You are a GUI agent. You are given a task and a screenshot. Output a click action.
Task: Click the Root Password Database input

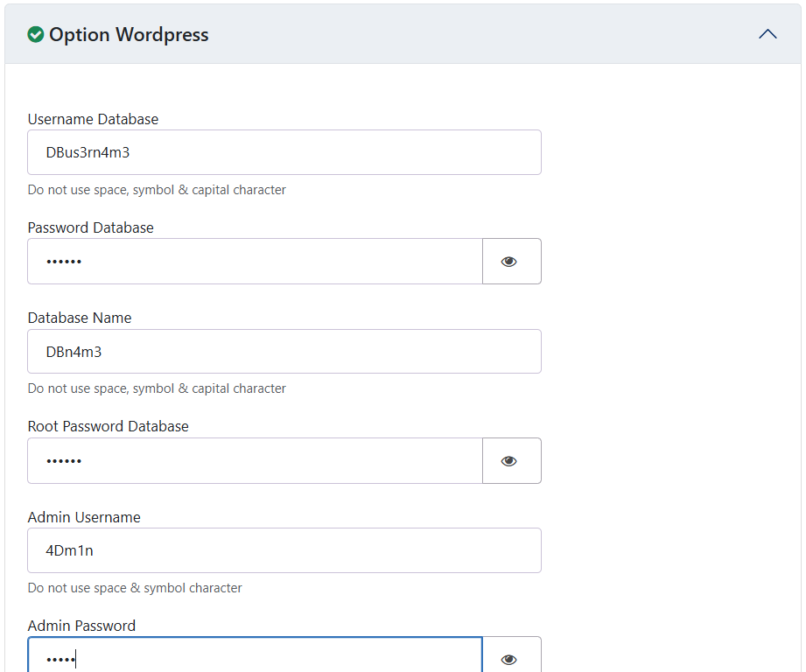255,461
